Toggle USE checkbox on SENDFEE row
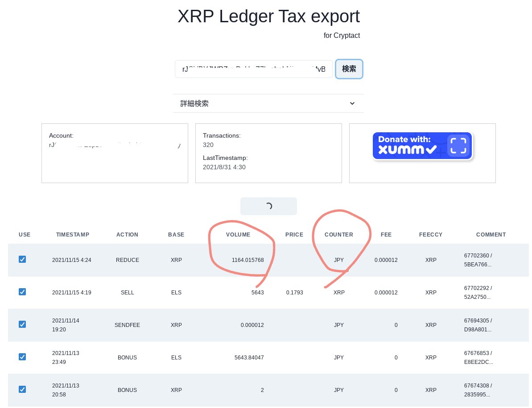 (x=22, y=324)
